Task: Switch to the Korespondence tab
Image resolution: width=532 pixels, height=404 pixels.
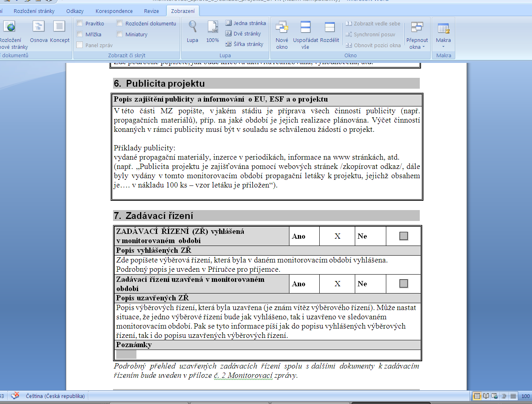Action: point(114,11)
